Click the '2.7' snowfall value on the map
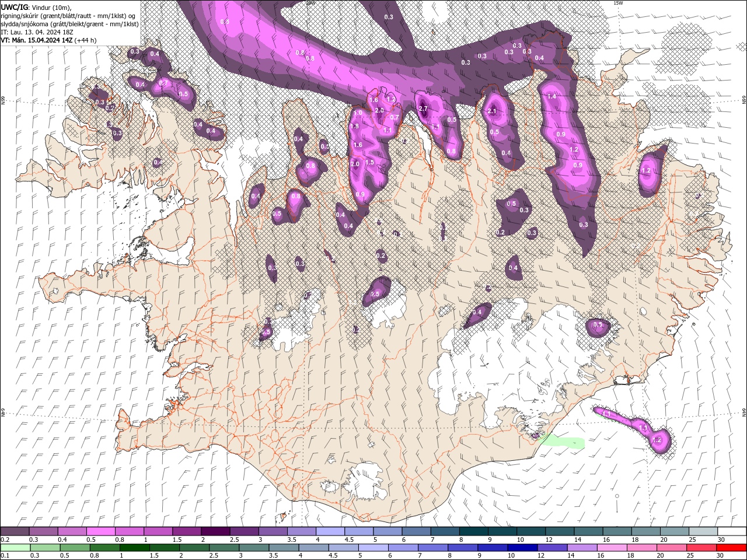This screenshot has width=747, height=560. pos(424,108)
